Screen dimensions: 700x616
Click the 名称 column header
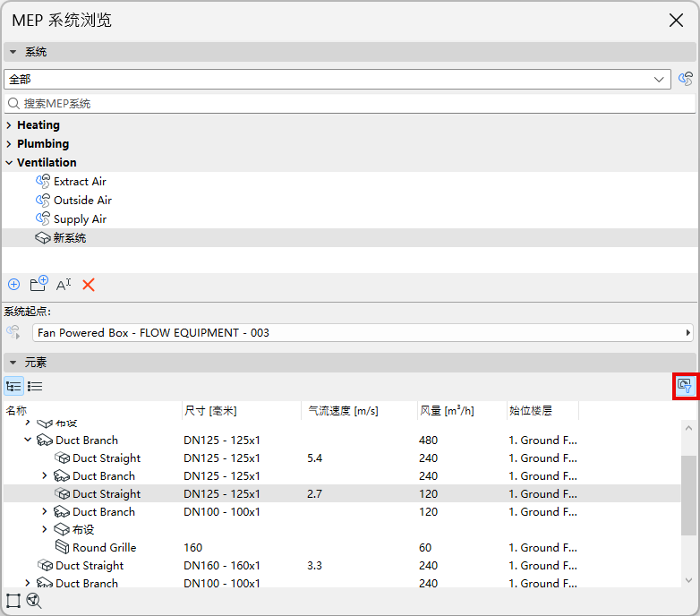92,411
